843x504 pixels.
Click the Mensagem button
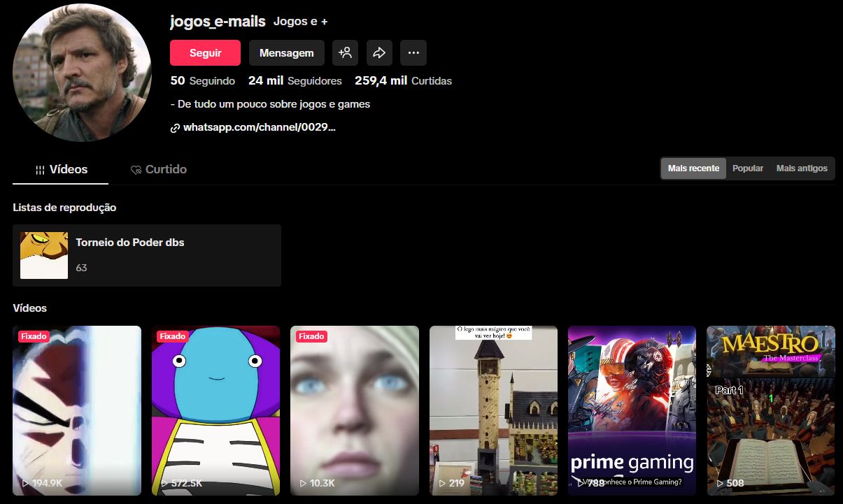point(287,52)
